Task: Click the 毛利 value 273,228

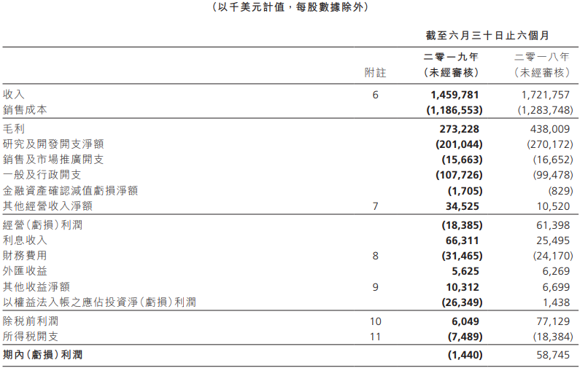Action: [459, 129]
